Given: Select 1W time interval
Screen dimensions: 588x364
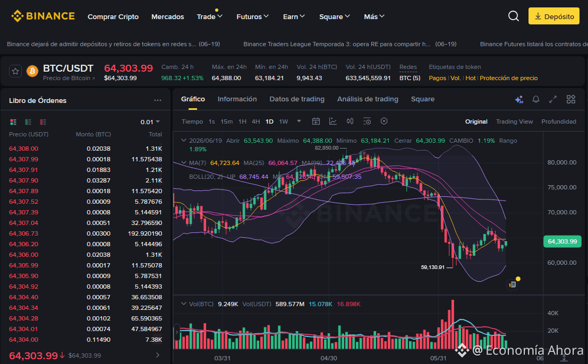Looking at the screenshot, I should (284, 122).
